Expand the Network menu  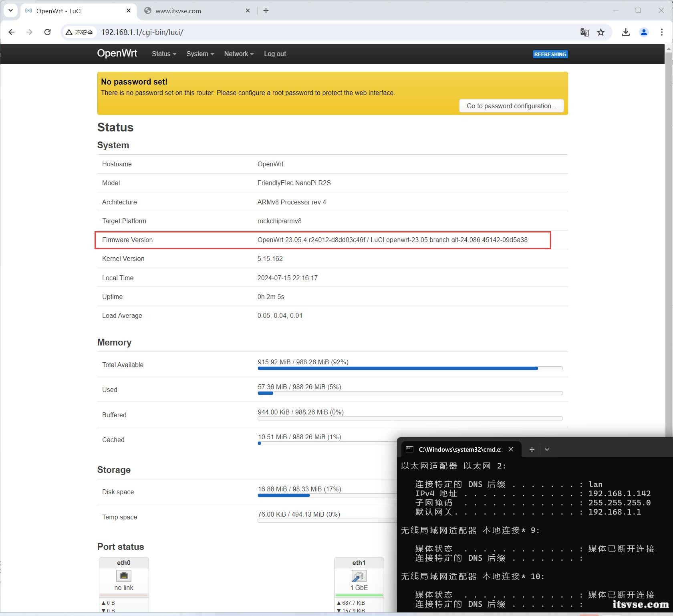pos(239,54)
